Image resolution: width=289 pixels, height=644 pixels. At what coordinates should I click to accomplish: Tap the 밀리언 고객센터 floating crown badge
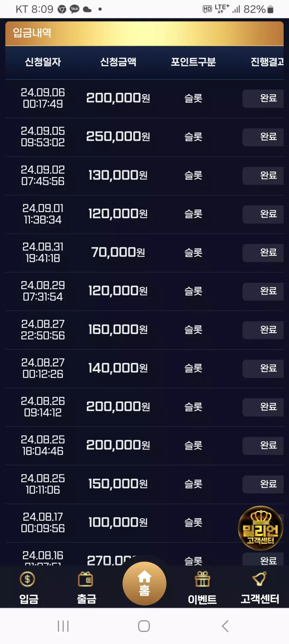260,528
